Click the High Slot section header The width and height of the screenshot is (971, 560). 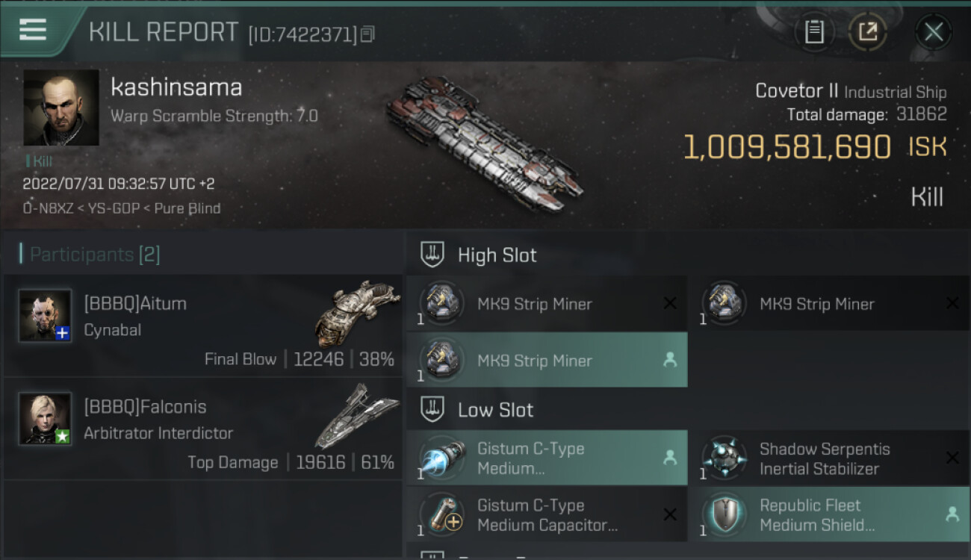coord(497,255)
